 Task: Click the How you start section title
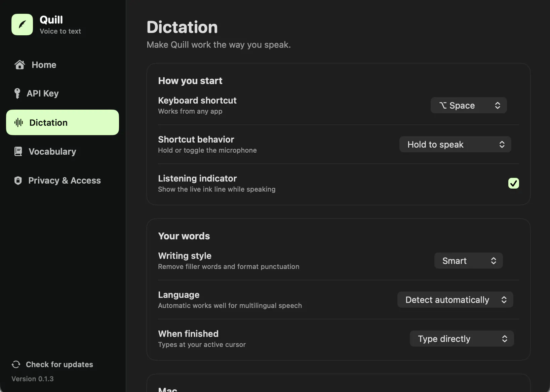(x=190, y=81)
